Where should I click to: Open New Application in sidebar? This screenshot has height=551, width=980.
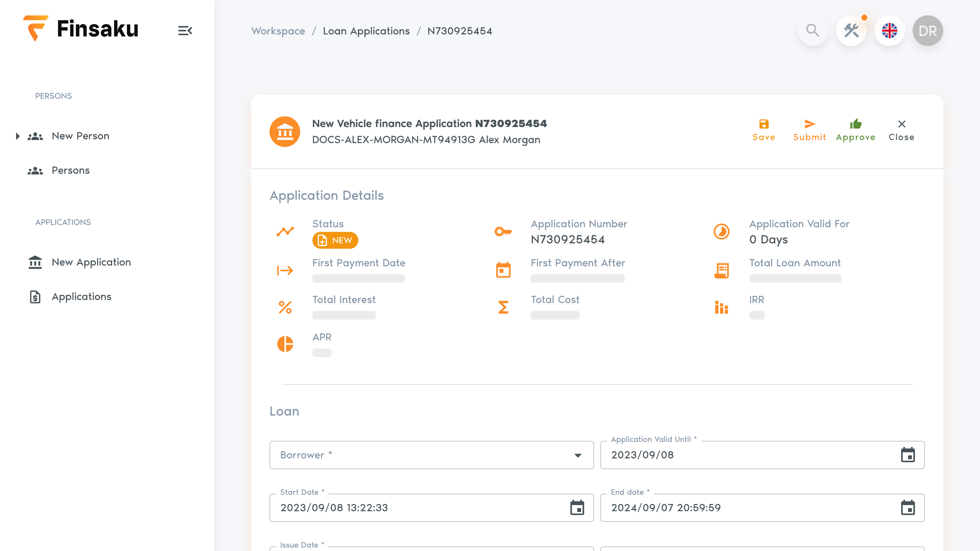tap(91, 262)
